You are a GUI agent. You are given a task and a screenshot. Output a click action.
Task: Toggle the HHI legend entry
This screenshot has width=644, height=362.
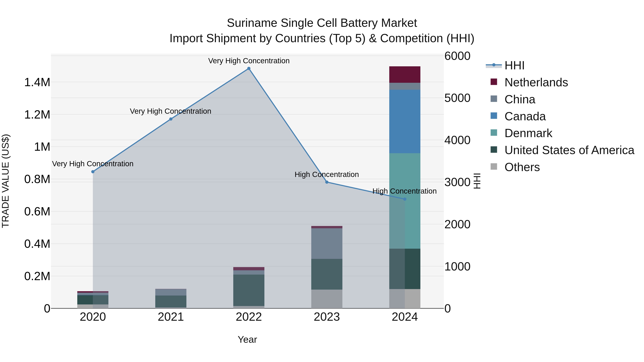click(x=505, y=65)
